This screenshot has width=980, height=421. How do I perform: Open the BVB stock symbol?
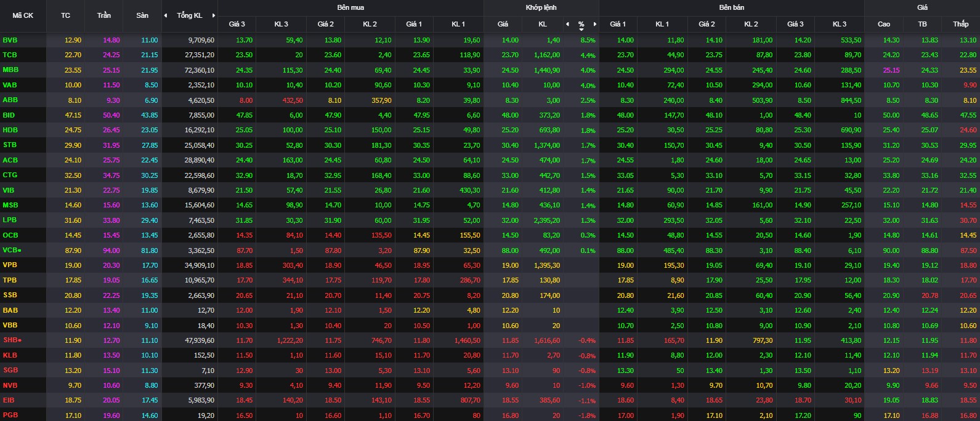click(10, 40)
